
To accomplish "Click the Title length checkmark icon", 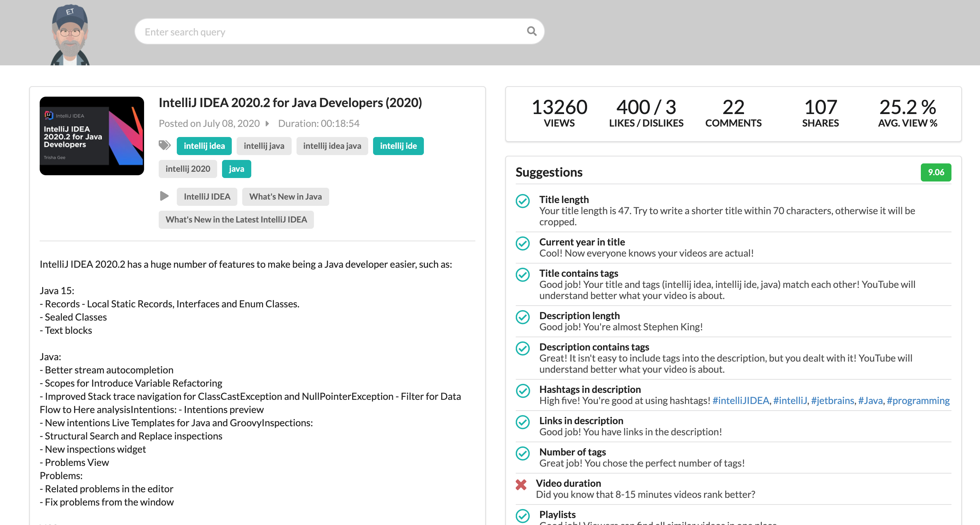I will coord(523,201).
